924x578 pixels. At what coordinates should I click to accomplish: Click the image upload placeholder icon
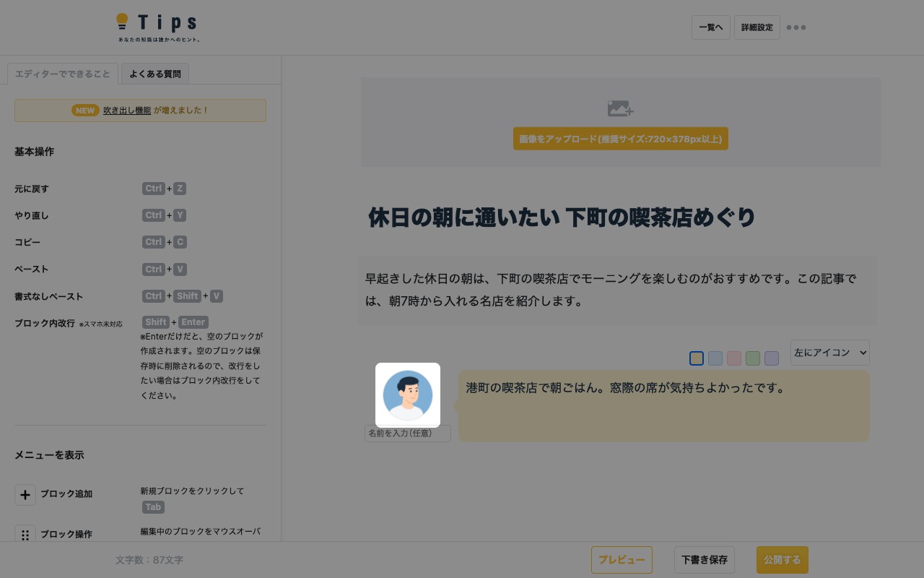click(620, 108)
